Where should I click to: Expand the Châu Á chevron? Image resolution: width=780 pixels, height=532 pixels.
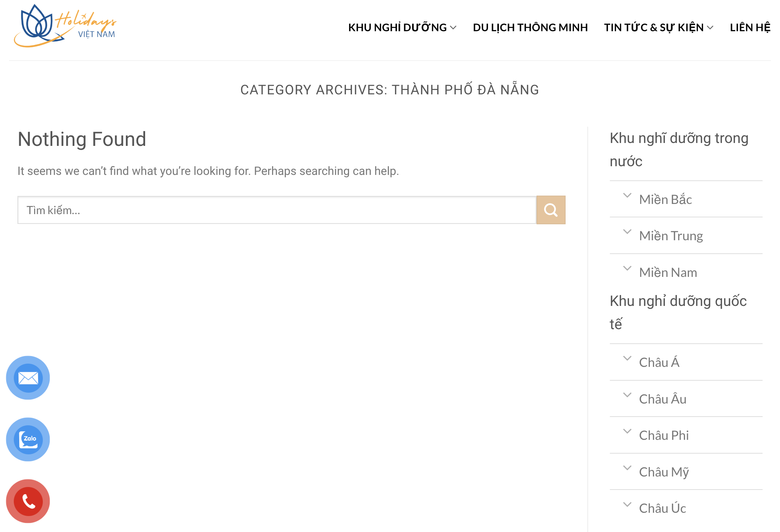click(x=627, y=359)
